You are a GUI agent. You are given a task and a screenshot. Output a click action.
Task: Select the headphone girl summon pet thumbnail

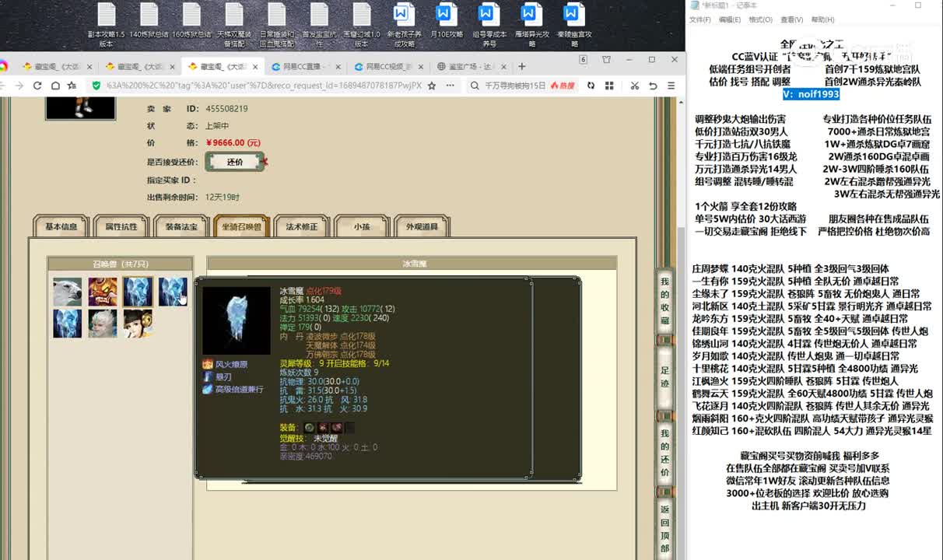coord(137,324)
